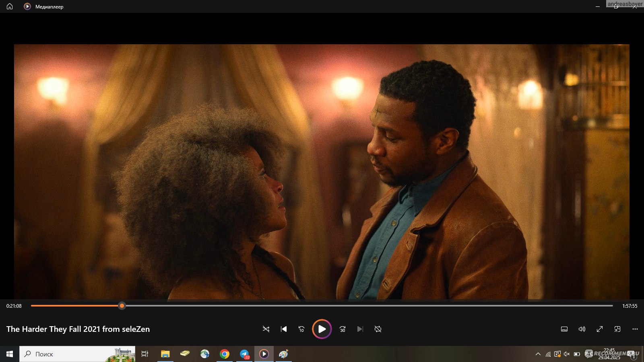Go to the media player Home icon
The image size is (644, 362).
click(x=10, y=6)
